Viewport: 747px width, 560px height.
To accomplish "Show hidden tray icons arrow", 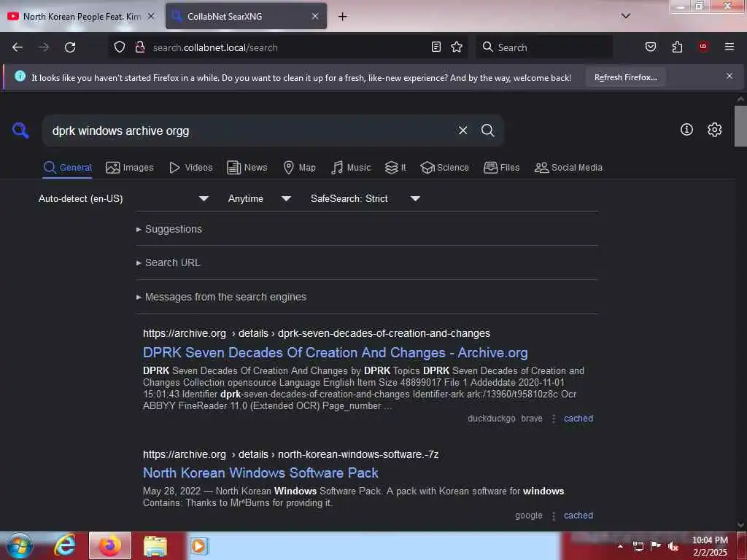I will point(620,546).
